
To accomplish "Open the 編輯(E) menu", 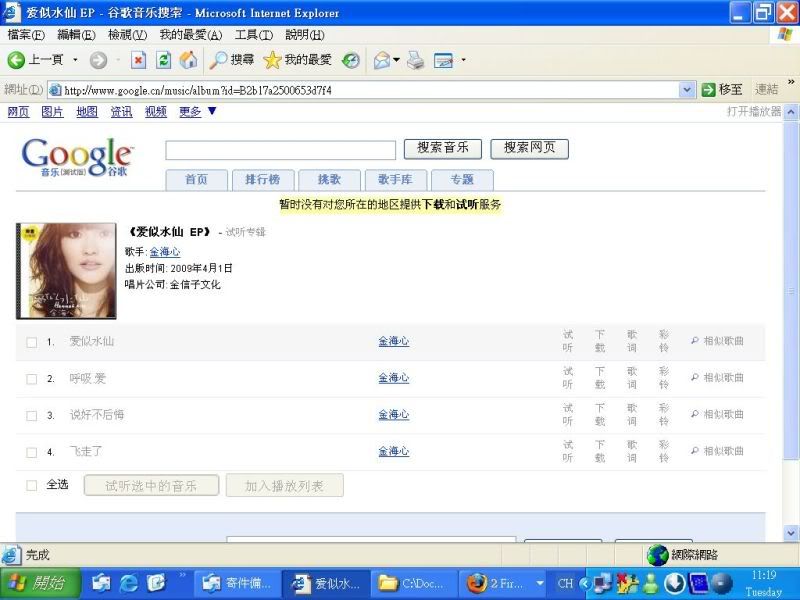I will click(x=76, y=35).
